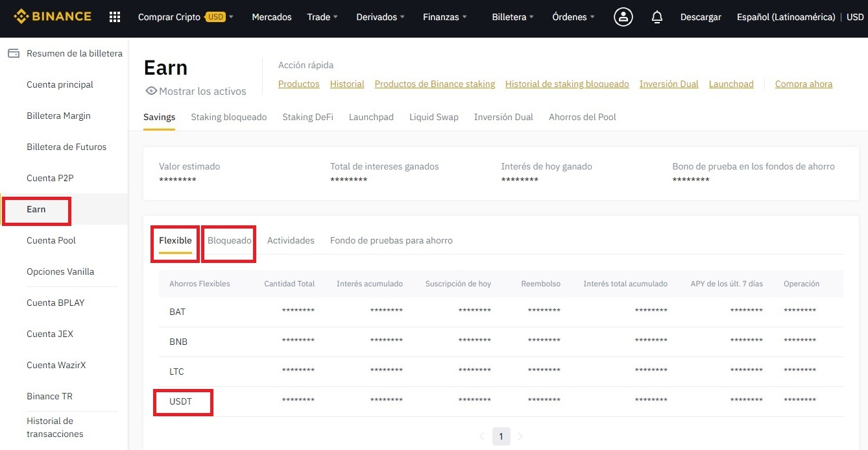Click APY de los últ. 7 días header
Screen dimensions: 868x450
(727, 284)
